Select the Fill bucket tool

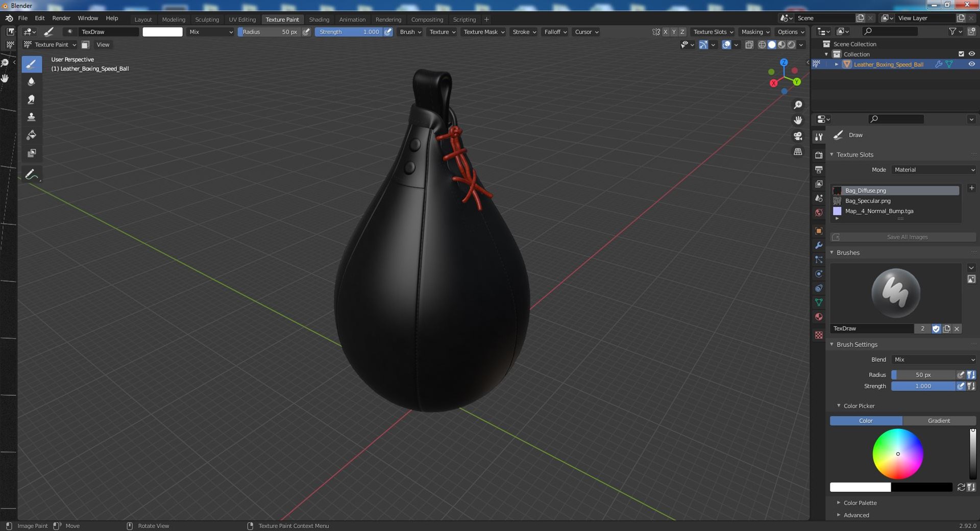click(31, 135)
